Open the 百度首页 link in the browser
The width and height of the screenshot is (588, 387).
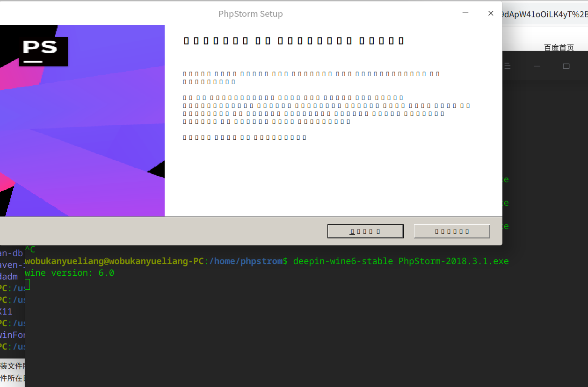click(559, 47)
